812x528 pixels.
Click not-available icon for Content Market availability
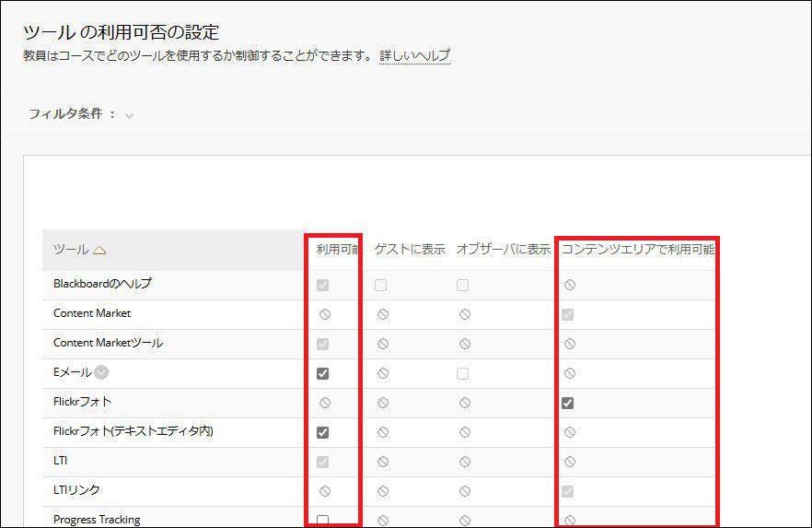325,314
